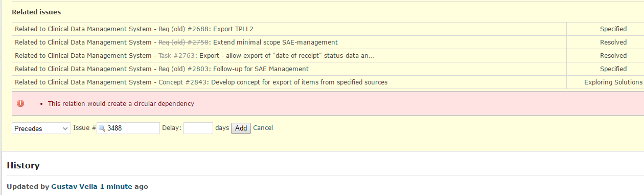Click the Related issues heading
This screenshot has width=644, height=195.
point(36,12)
